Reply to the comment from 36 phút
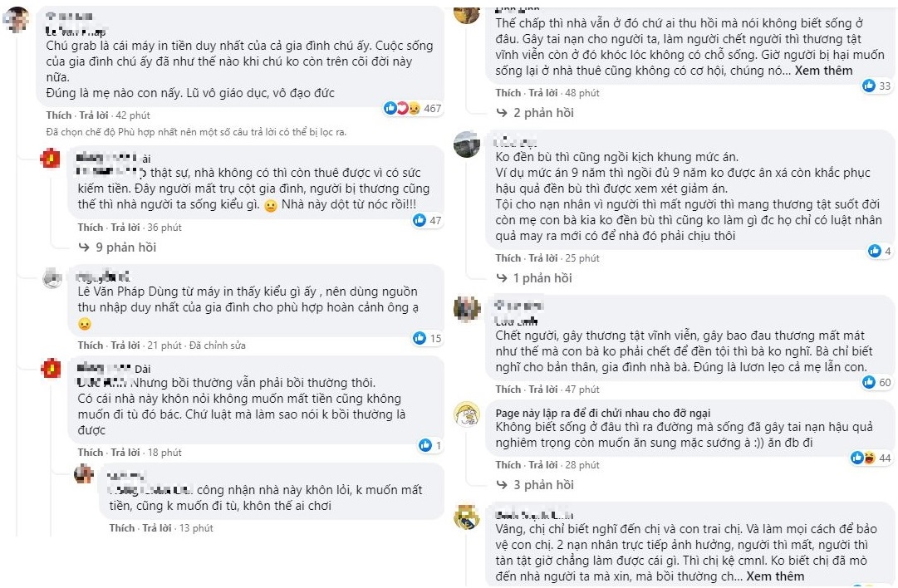This screenshot has height=588, width=898. (x=125, y=228)
